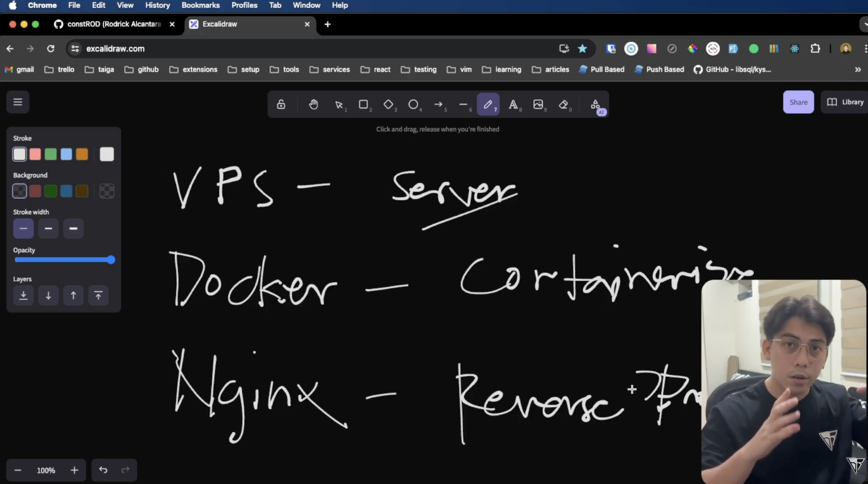868x484 pixels.
Task: Click the Share button
Action: click(799, 102)
